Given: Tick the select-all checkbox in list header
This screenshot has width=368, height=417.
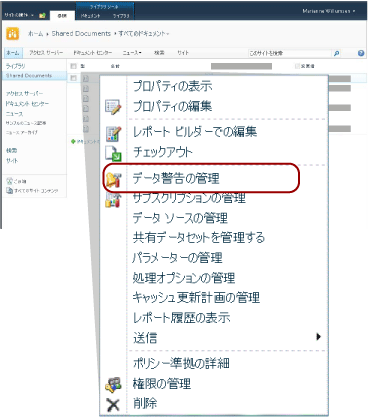Looking at the screenshot, I should click(74, 66).
